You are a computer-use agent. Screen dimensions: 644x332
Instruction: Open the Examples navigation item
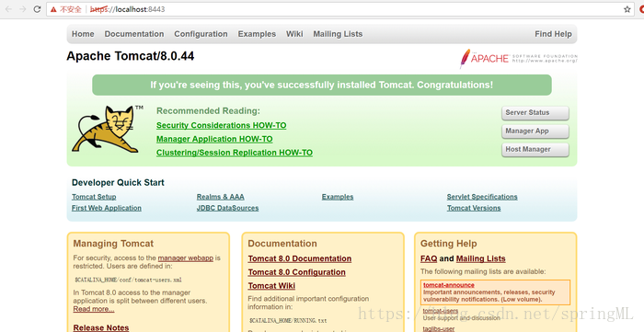pyautogui.click(x=257, y=34)
